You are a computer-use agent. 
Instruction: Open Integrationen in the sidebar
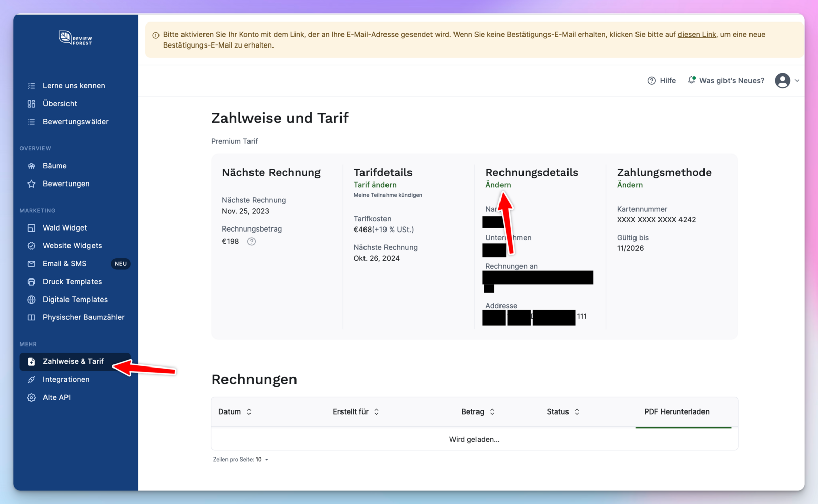pos(66,379)
